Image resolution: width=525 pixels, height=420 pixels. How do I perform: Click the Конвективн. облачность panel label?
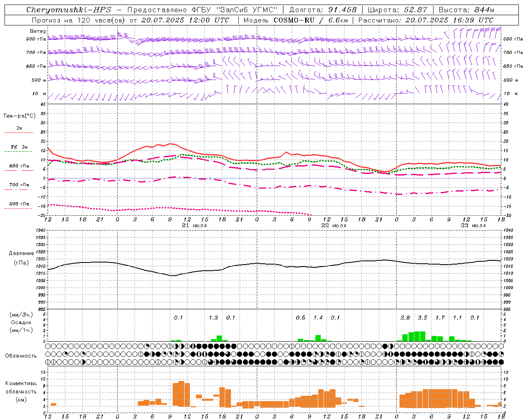pos(21,388)
